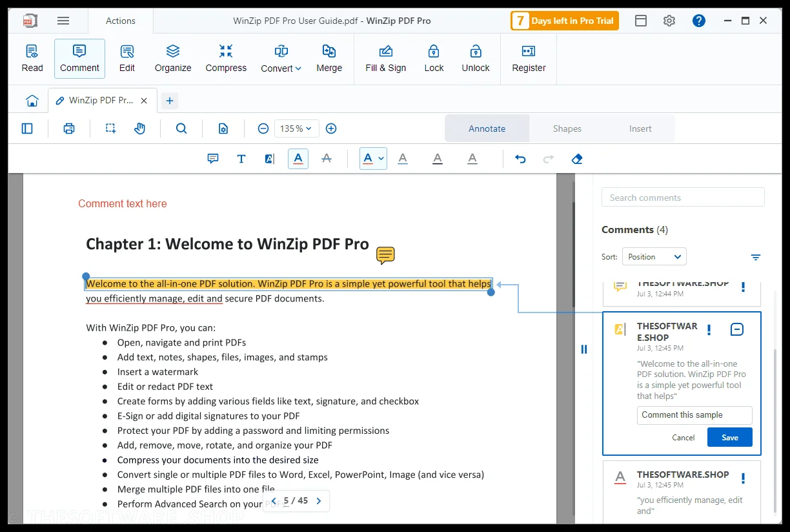Switch to the Insert tab
This screenshot has height=532, width=790.
[x=640, y=128]
